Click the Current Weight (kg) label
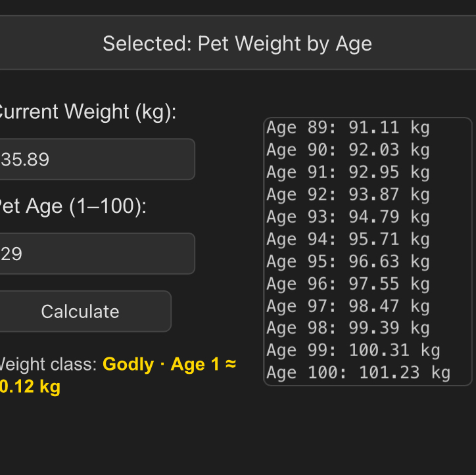 pyautogui.click(x=88, y=112)
